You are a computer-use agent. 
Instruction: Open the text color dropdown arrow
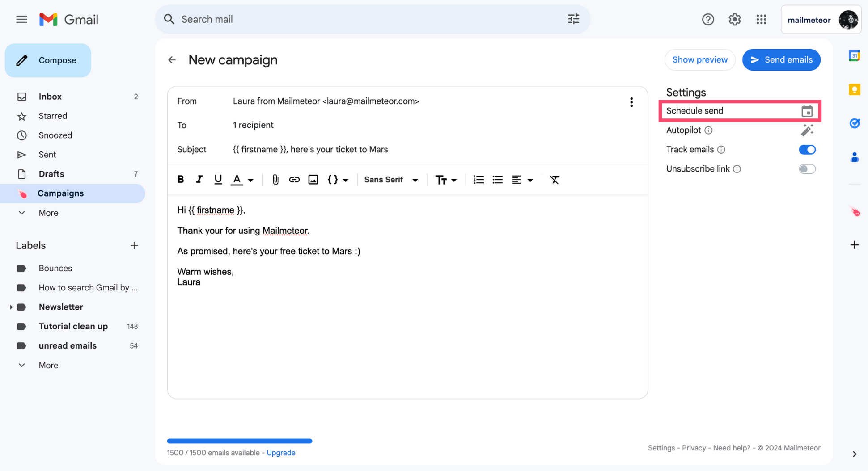[250, 180]
